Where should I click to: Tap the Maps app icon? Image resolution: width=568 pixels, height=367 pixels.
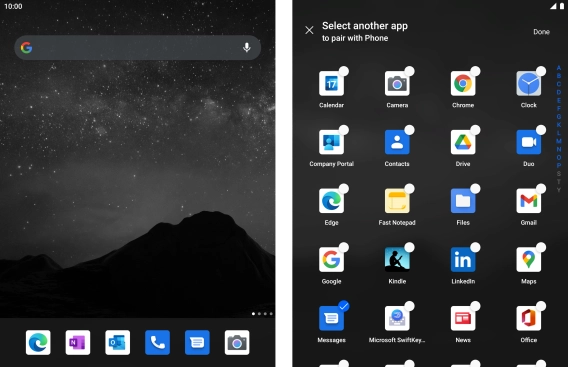(x=529, y=259)
